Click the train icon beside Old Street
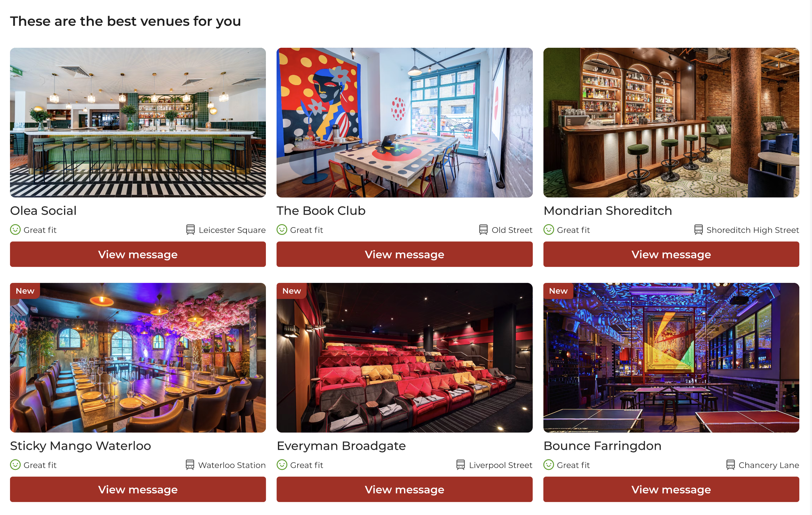 [x=483, y=230]
